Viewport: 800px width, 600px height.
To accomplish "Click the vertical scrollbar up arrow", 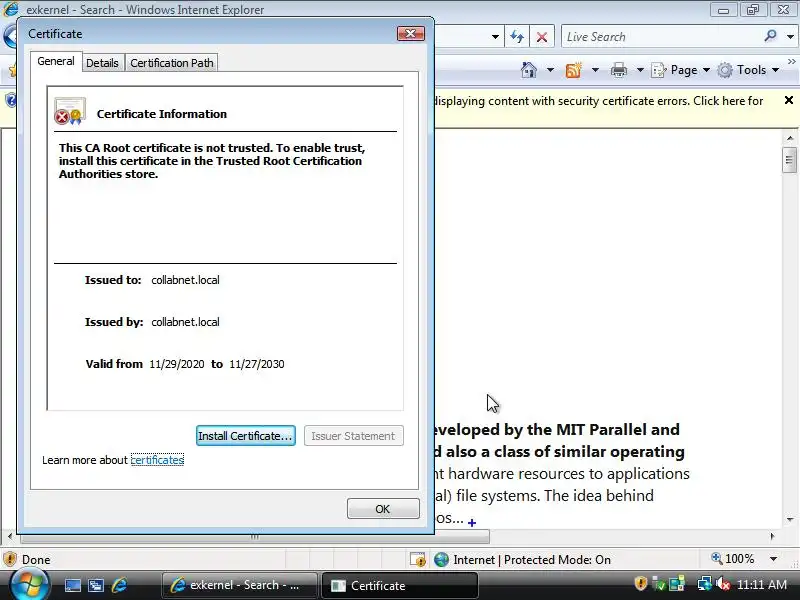I will (790, 138).
